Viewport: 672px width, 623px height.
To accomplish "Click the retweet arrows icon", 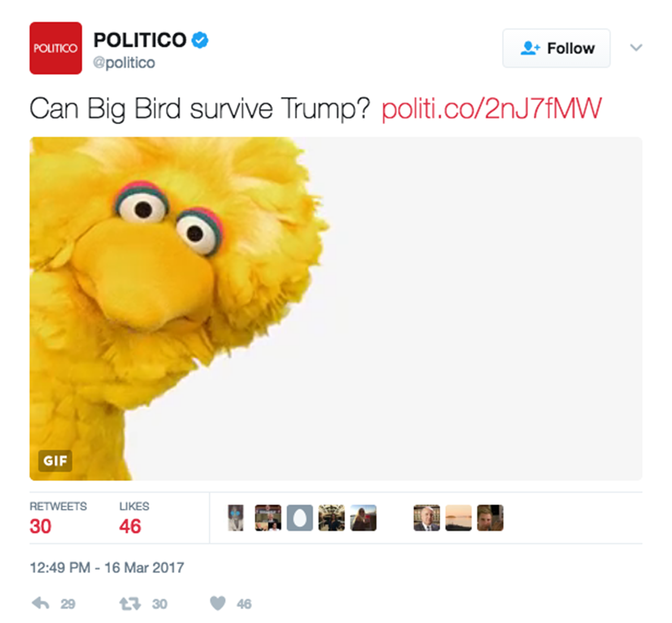I will 130,604.
